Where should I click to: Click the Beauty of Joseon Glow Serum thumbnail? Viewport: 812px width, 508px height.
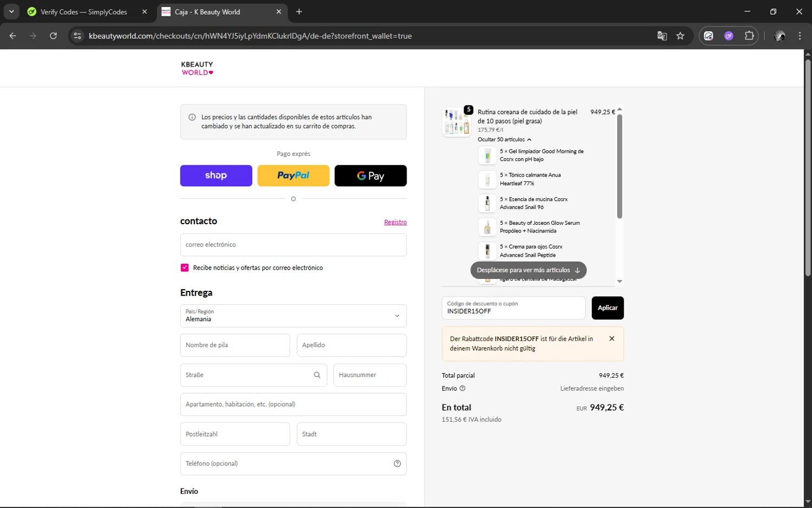[x=487, y=227]
